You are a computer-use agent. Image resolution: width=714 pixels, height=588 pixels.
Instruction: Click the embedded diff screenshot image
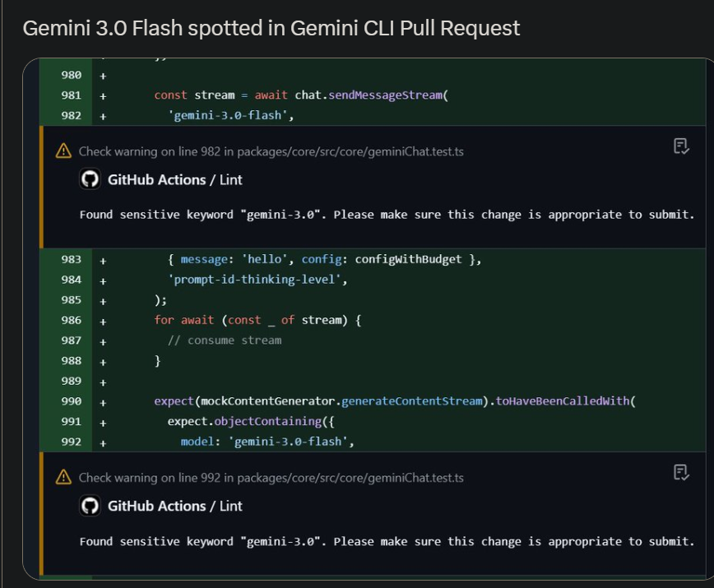[368, 318]
